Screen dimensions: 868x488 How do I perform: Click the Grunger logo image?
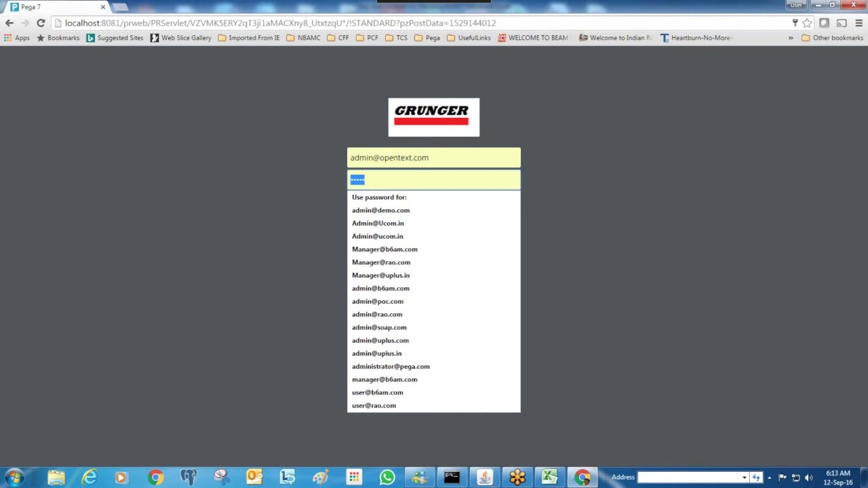[434, 117]
